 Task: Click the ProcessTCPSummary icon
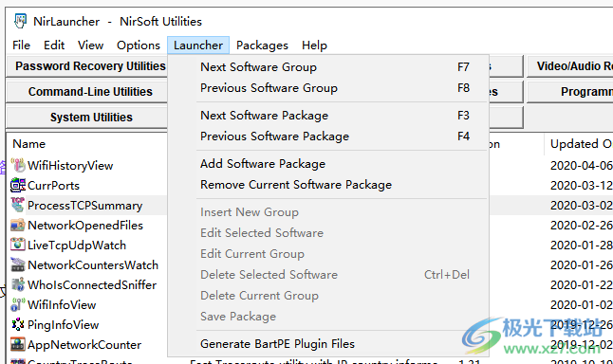[x=18, y=205]
